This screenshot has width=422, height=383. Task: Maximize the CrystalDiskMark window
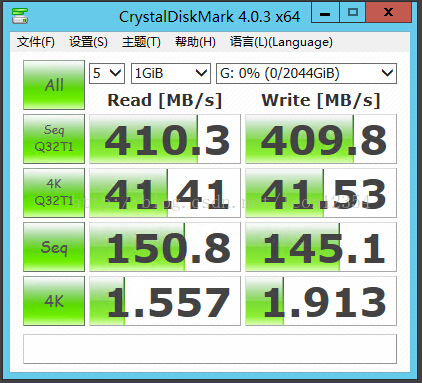click(353, 13)
